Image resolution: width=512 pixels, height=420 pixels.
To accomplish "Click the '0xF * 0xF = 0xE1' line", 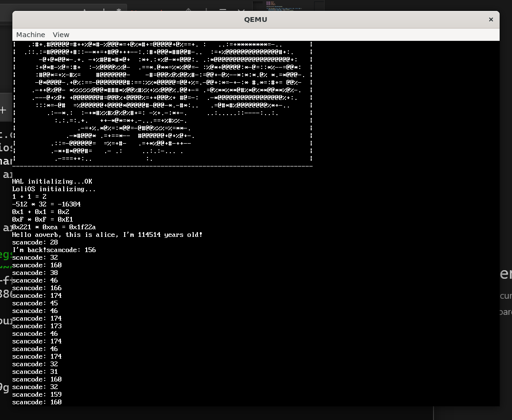I will point(42,219).
